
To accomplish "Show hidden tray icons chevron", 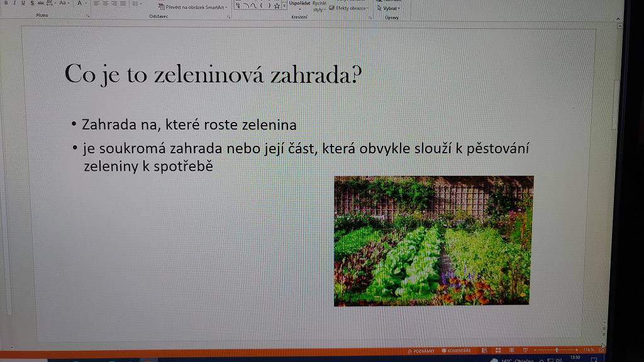I will click(x=542, y=360).
